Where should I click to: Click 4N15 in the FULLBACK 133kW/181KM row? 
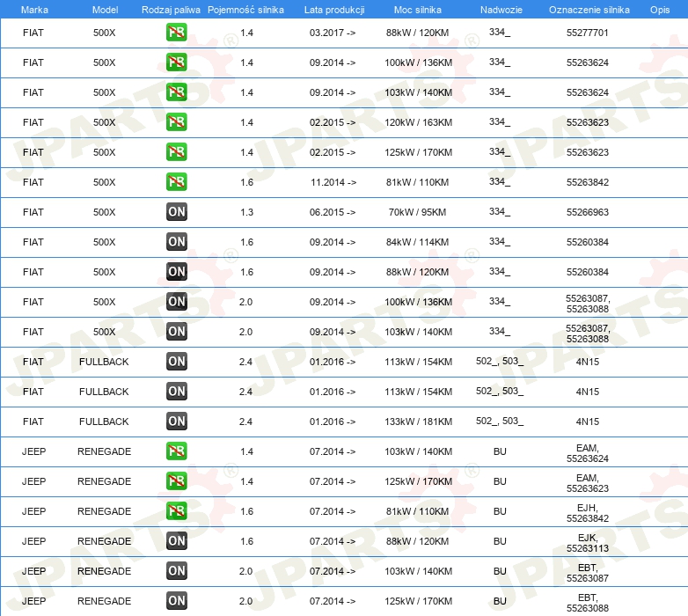pyautogui.click(x=587, y=422)
